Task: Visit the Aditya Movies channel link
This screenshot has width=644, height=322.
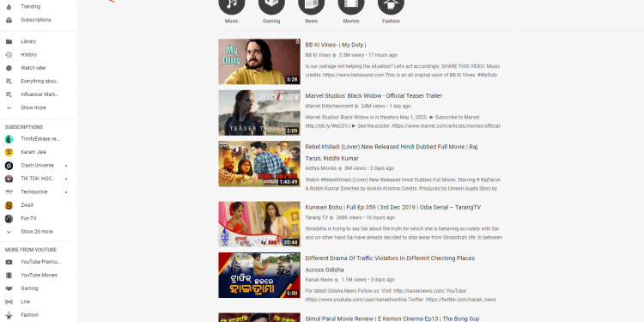Action: 321,168
